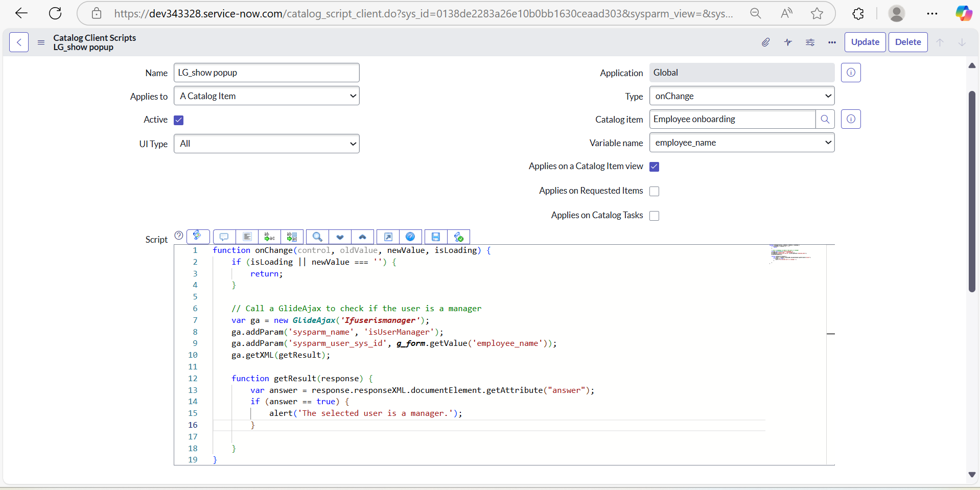Open the activity stream icon
Screen dimensions: 980x490
(x=787, y=42)
